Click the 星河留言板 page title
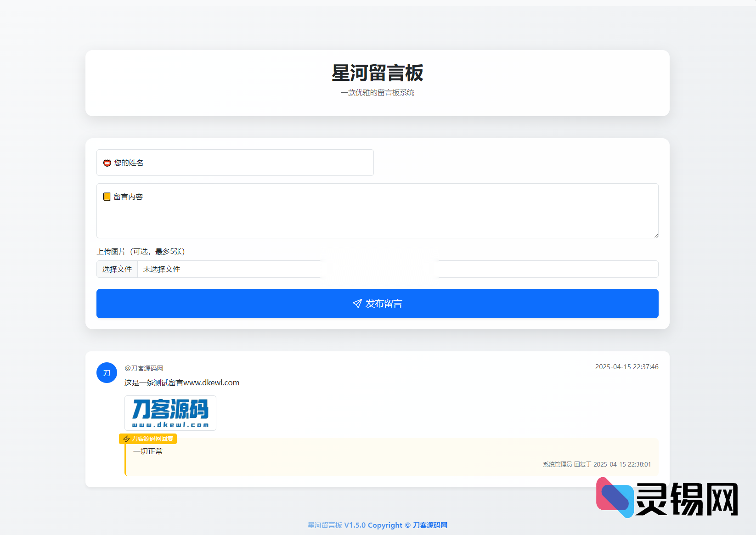756x535 pixels. (377, 73)
